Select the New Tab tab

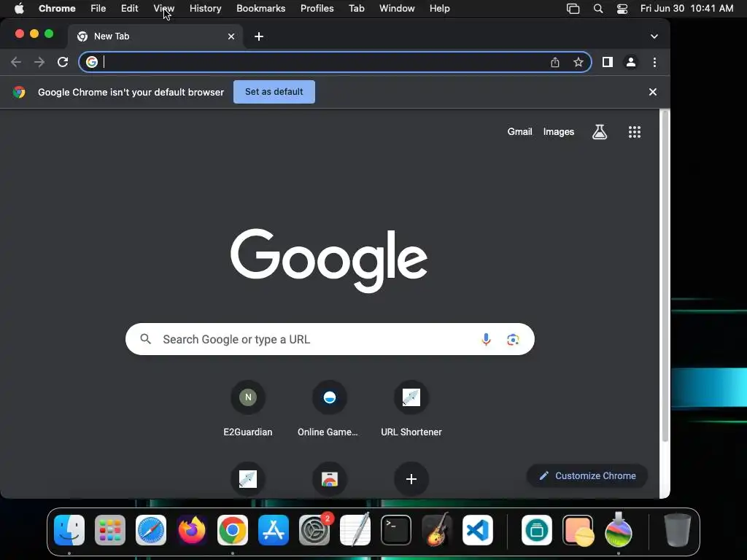point(156,36)
